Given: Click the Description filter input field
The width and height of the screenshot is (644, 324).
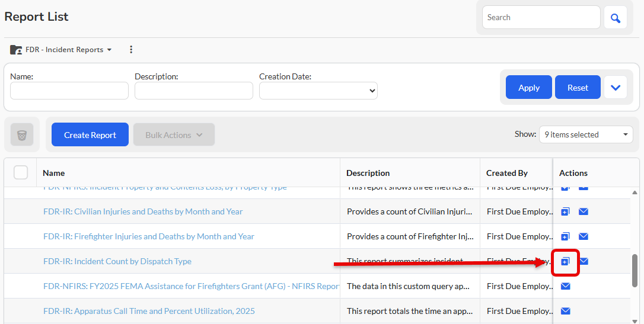Looking at the screenshot, I should (194, 91).
